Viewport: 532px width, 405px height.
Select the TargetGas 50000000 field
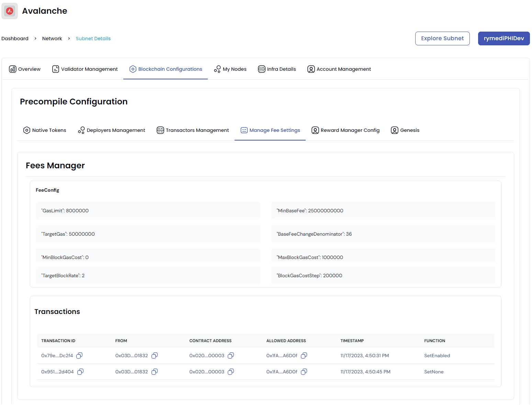[x=148, y=234]
